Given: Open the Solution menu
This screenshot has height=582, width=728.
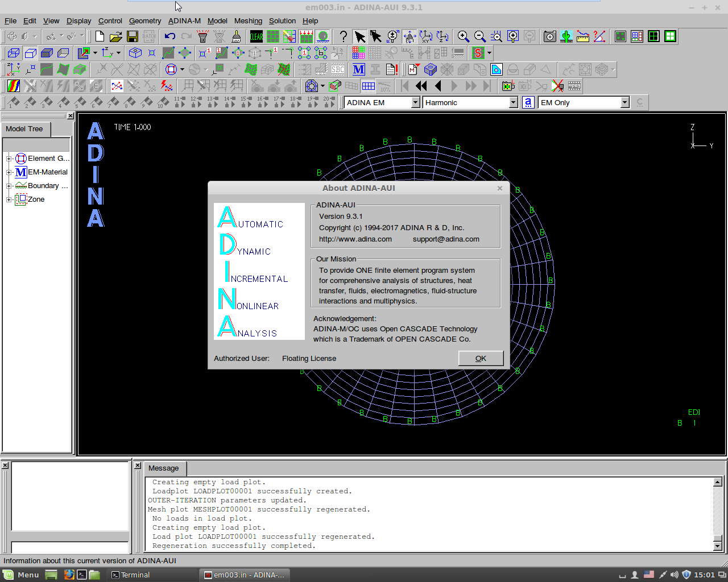Looking at the screenshot, I should (283, 20).
